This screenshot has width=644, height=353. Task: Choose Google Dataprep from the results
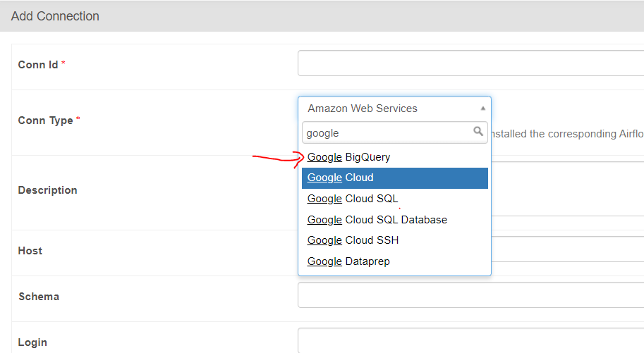(349, 261)
